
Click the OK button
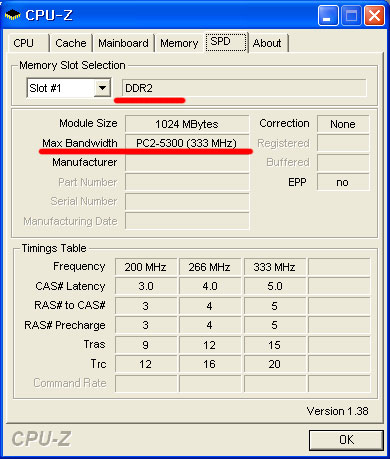346,440
